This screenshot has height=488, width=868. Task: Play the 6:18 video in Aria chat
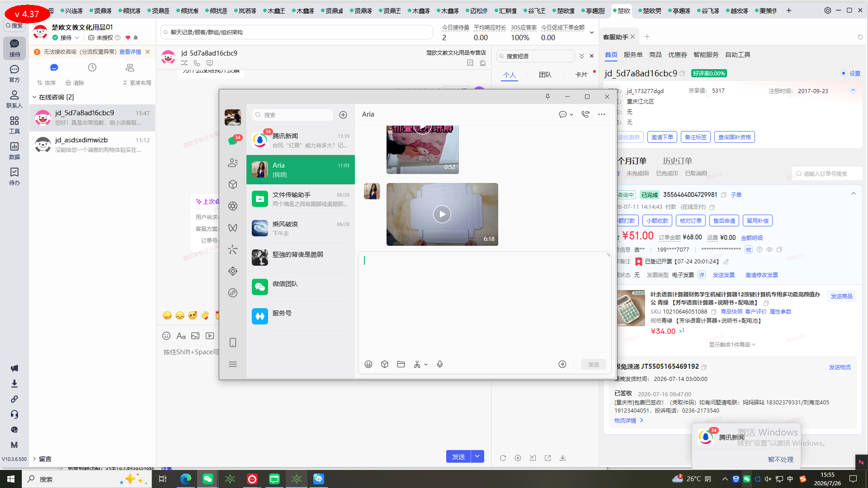point(442,214)
